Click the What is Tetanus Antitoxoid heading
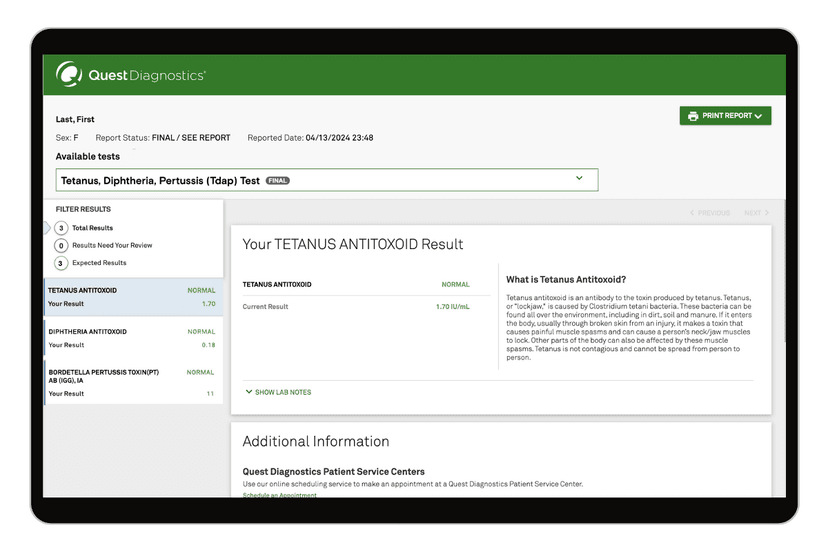The image size is (828, 552). pos(566,280)
